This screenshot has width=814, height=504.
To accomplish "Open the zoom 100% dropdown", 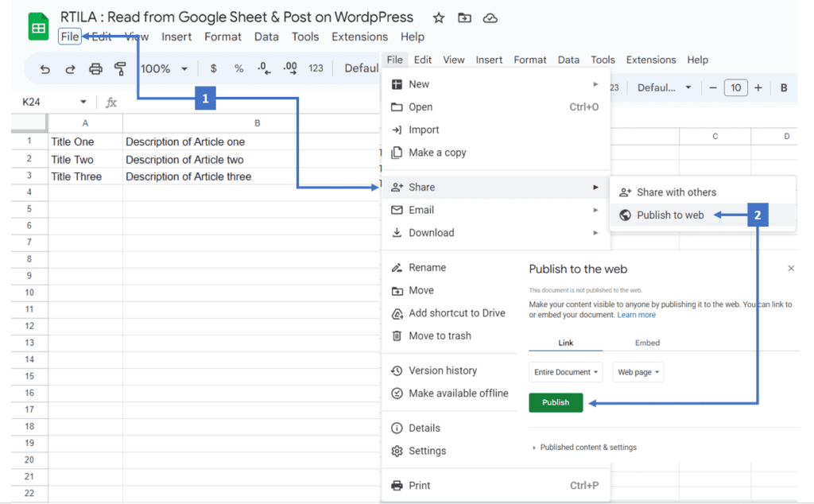I will pos(164,68).
